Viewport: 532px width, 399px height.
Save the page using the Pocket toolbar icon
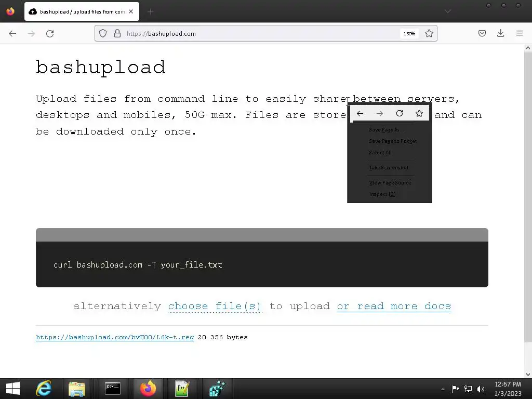(x=482, y=33)
